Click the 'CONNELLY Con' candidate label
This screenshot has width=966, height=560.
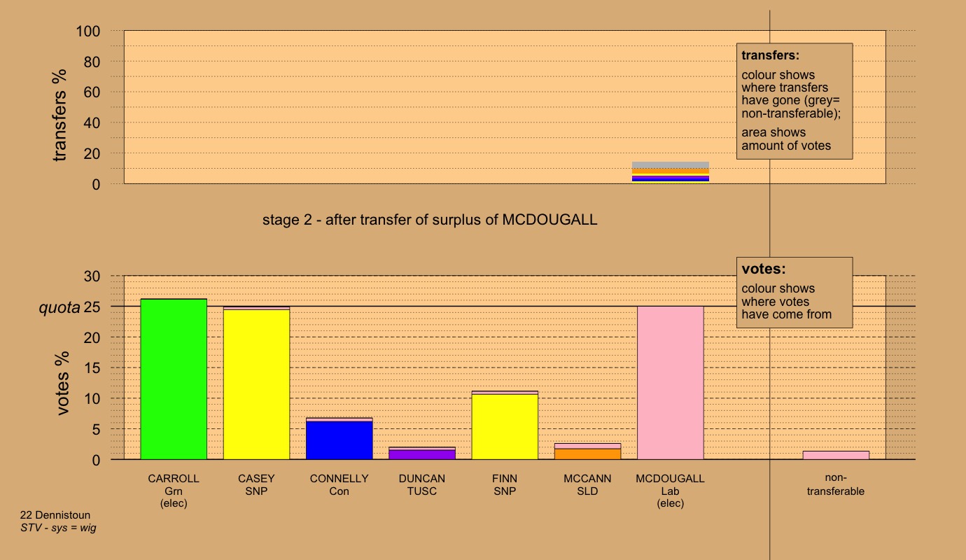339,485
